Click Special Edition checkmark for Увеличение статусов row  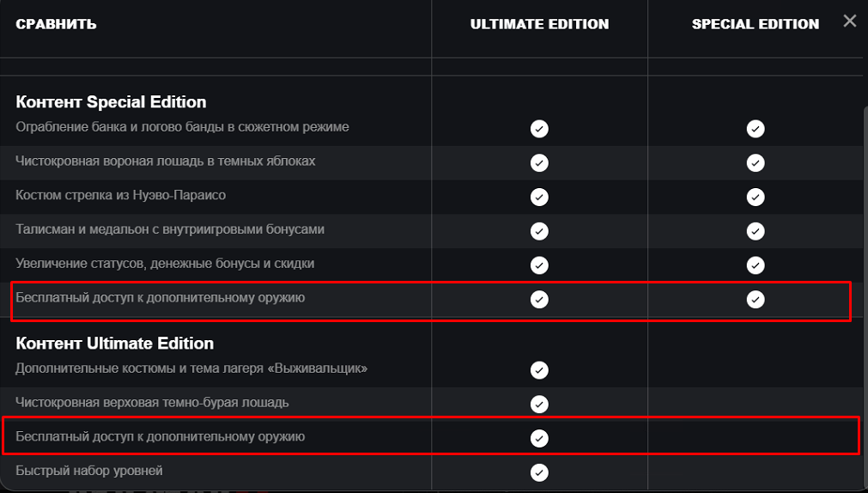756,265
